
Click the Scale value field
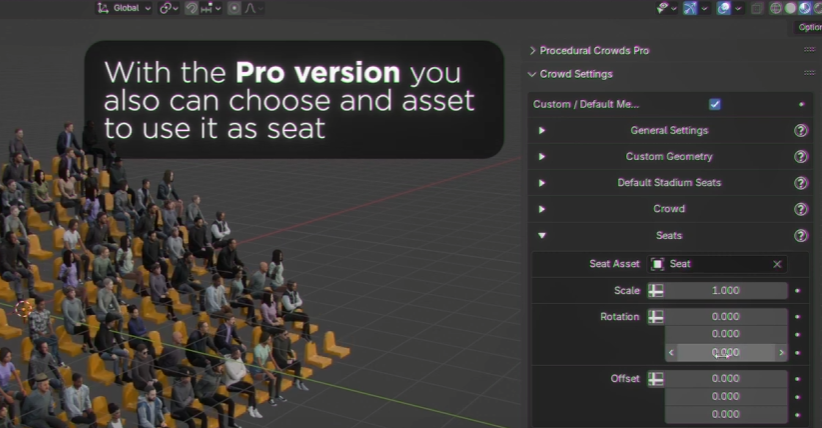pos(726,291)
